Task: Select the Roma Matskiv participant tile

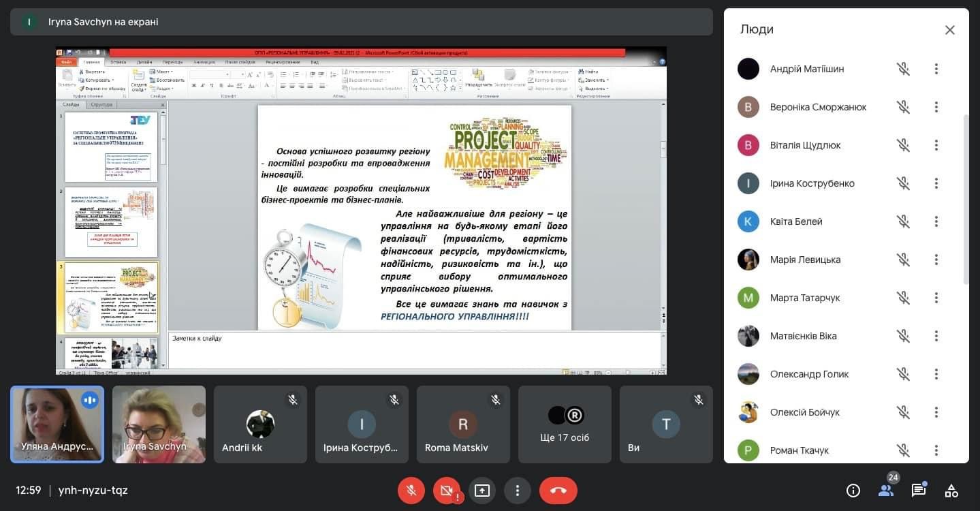Action: point(463,424)
